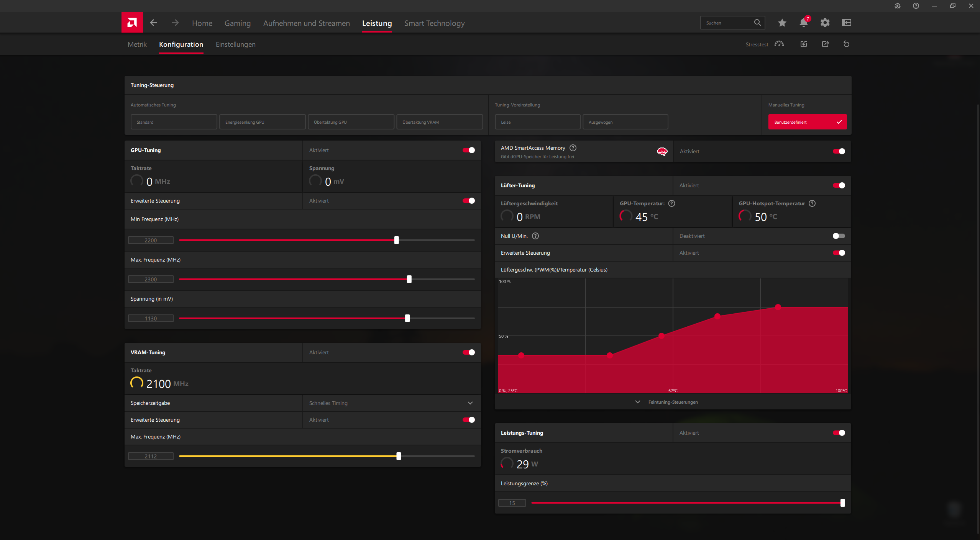Switch to the Metrik tab
The width and height of the screenshot is (980, 540).
coord(137,44)
